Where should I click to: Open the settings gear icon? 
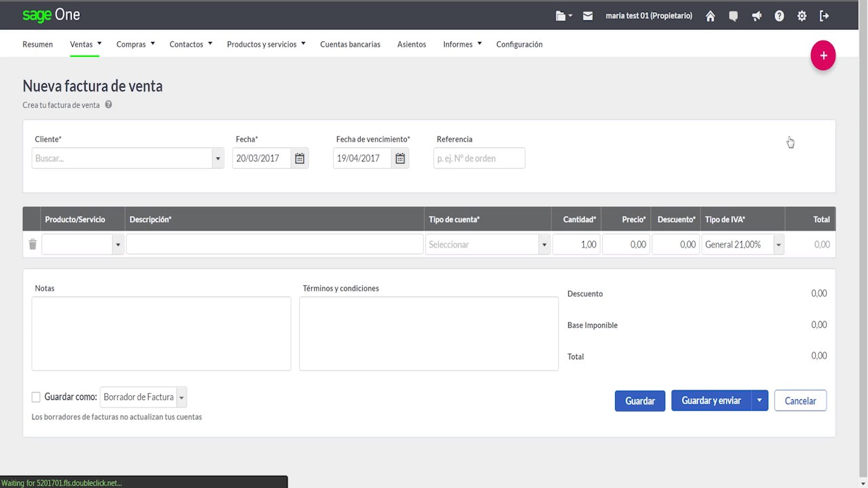click(x=802, y=16)
